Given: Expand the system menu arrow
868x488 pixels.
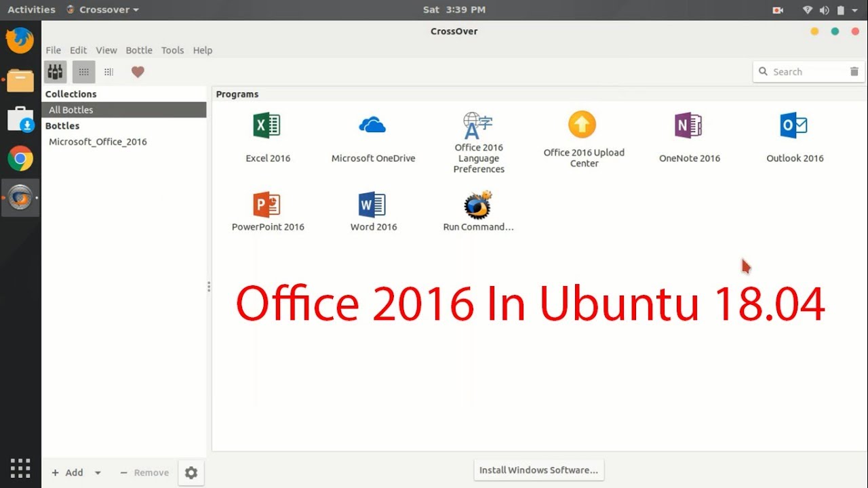Looking at the screenshot, I should click(856, 9).
